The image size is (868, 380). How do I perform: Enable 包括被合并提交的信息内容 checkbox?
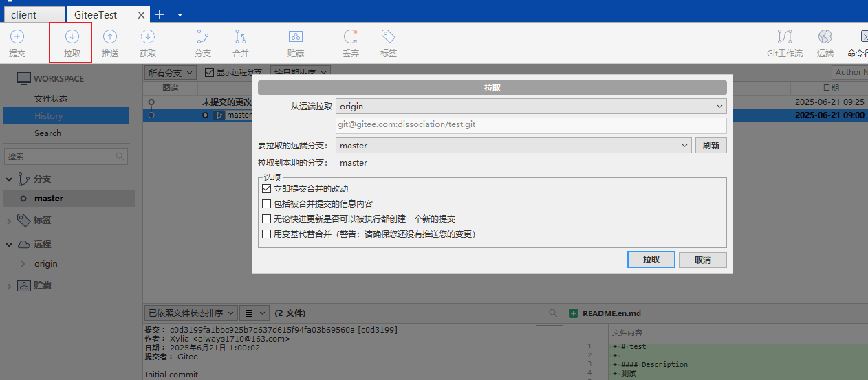[x=267, y=203]
